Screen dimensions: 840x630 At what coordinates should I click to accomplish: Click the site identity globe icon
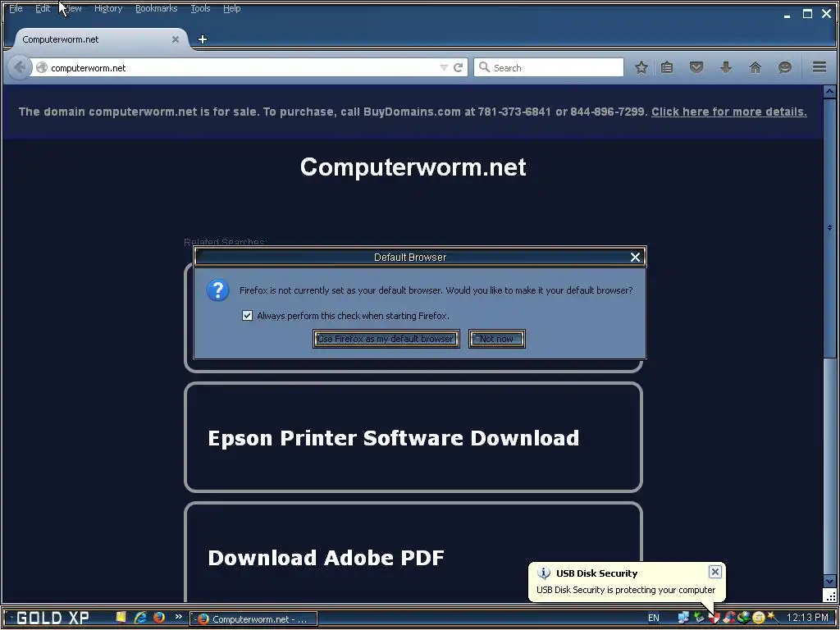[42, 67]
